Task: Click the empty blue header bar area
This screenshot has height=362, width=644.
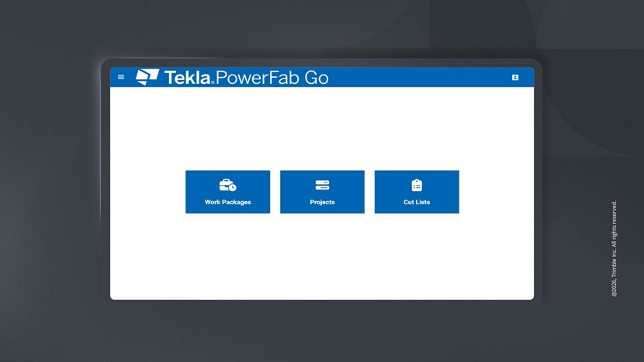Action: [x=419, y=78]
